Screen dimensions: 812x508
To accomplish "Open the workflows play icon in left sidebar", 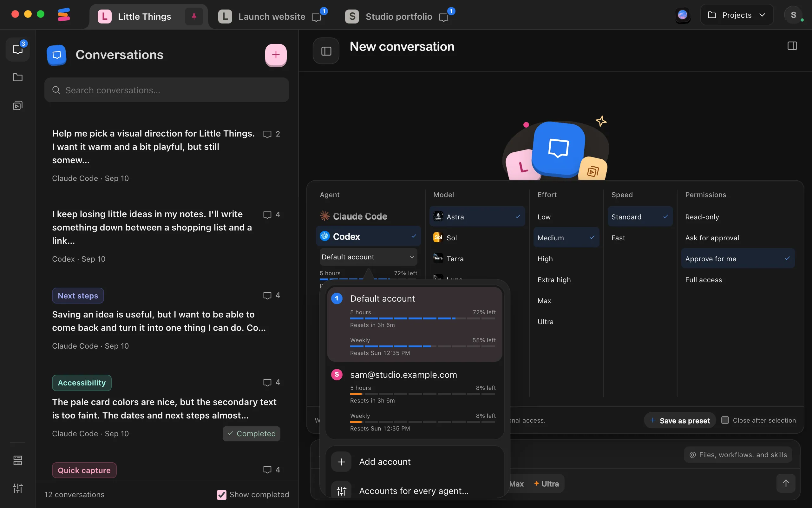I will (18, 105).
